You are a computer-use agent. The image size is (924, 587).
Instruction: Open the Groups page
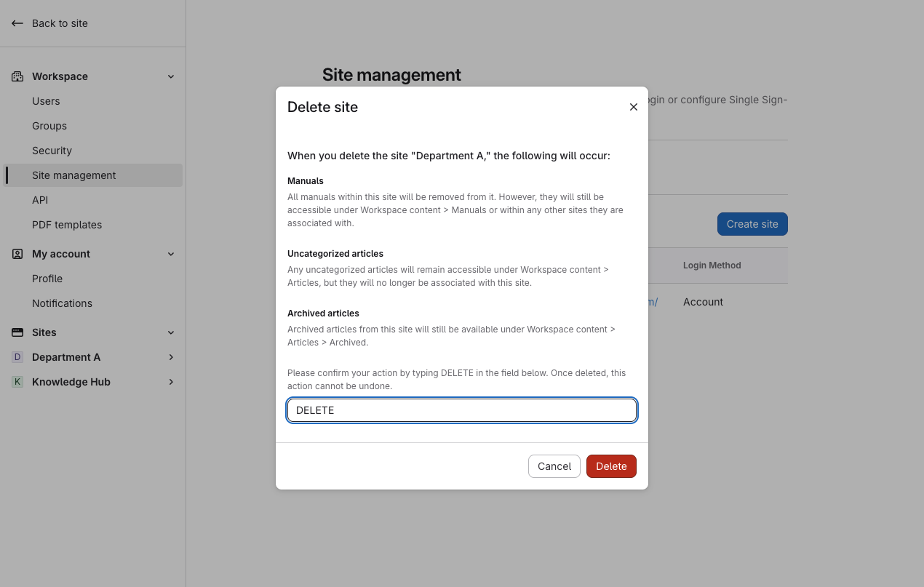[x=49, y=126]
